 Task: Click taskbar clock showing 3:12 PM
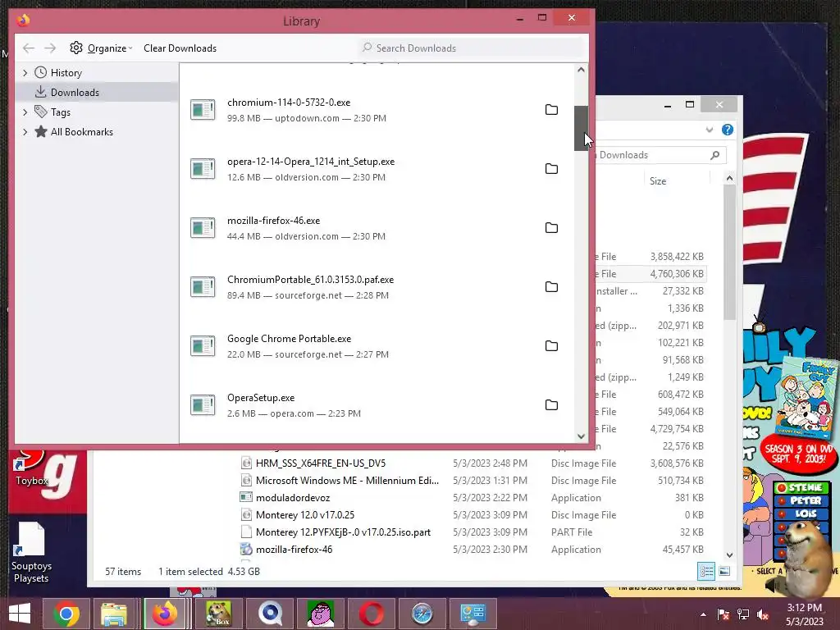tap(804, 614)
